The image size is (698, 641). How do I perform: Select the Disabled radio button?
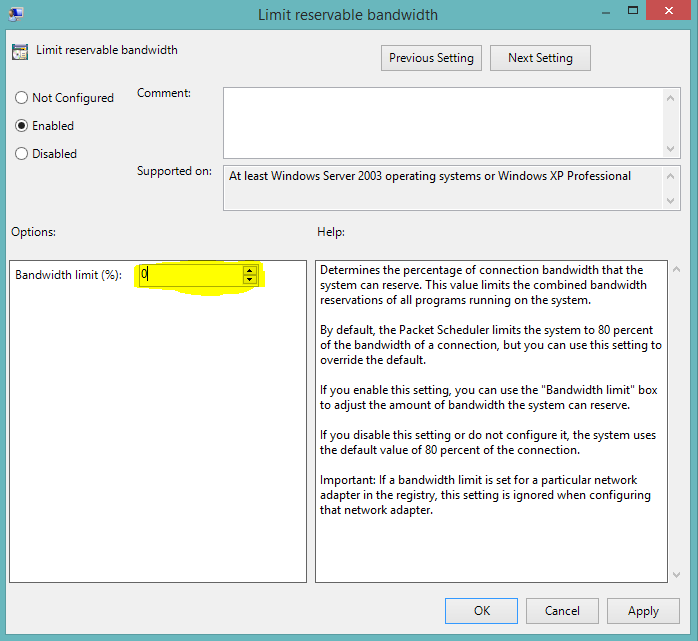21,154
